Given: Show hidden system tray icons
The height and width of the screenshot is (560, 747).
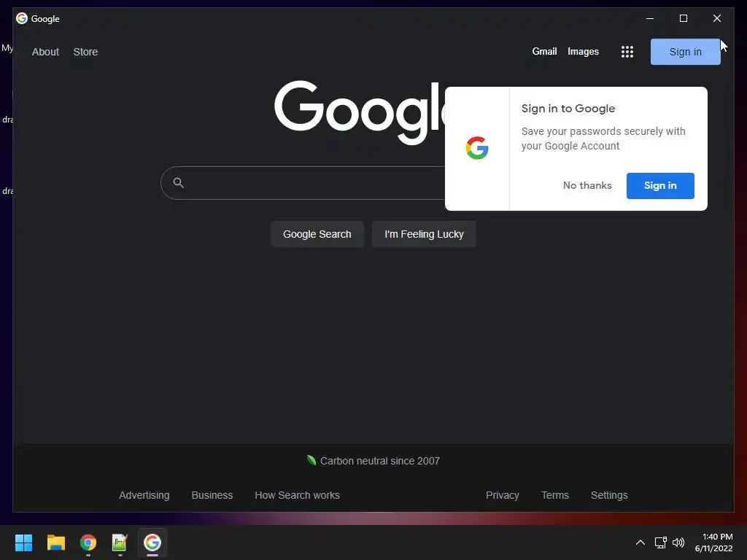Looking at the screenshot, I should tap(640, 542).
